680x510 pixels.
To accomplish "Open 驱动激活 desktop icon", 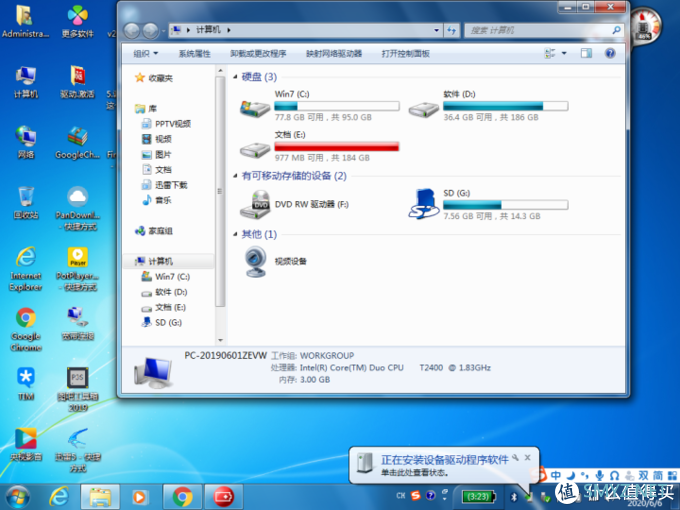I will coord(78,82).
